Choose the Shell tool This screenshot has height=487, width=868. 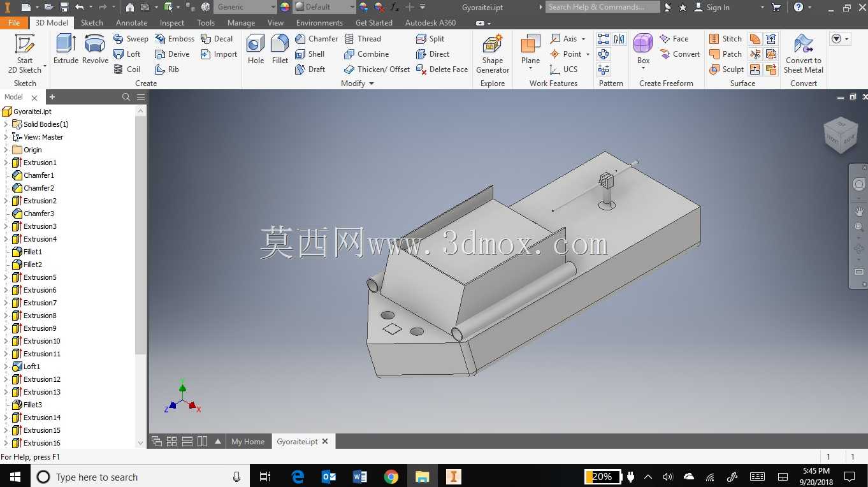(x=310, y=54)
